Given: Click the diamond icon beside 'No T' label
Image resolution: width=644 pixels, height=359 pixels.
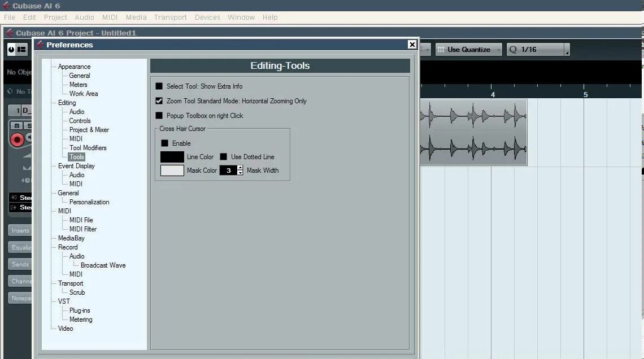Looking at the screenshot, I should (10, 91).
